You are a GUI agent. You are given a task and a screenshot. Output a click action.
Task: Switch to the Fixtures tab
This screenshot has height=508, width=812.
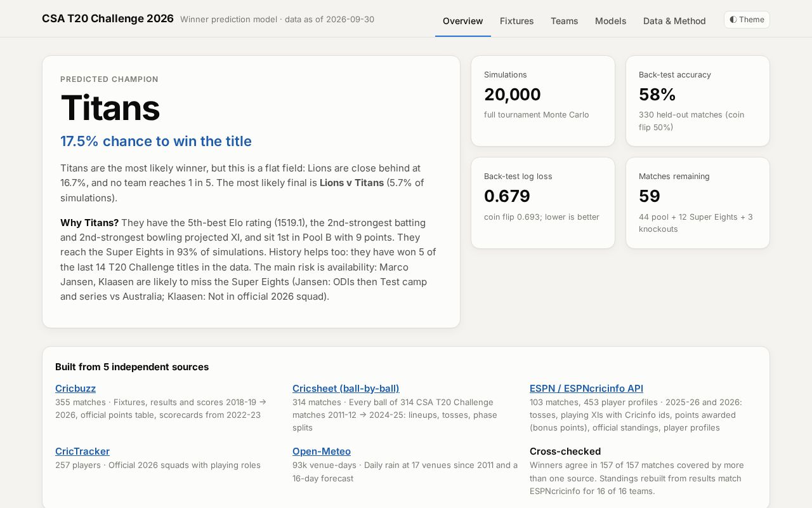pos(516,21)
